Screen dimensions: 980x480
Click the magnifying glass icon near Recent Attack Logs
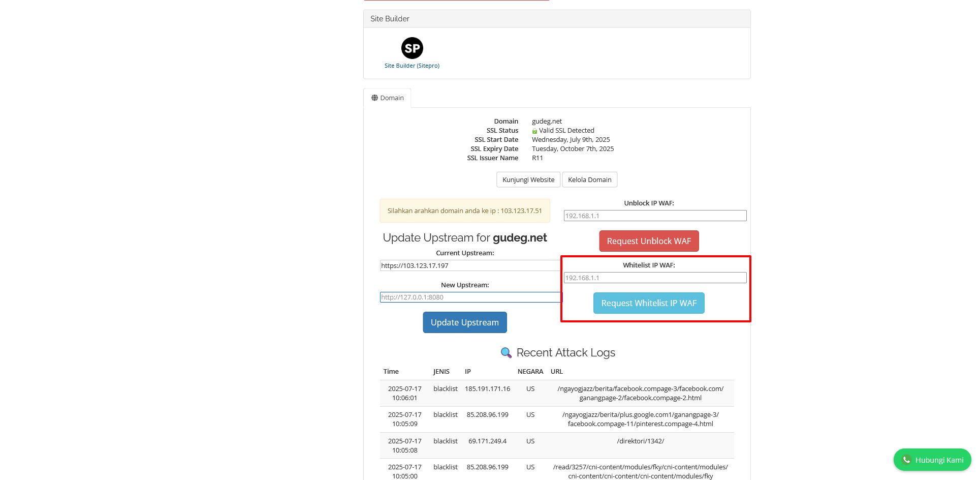505,352
